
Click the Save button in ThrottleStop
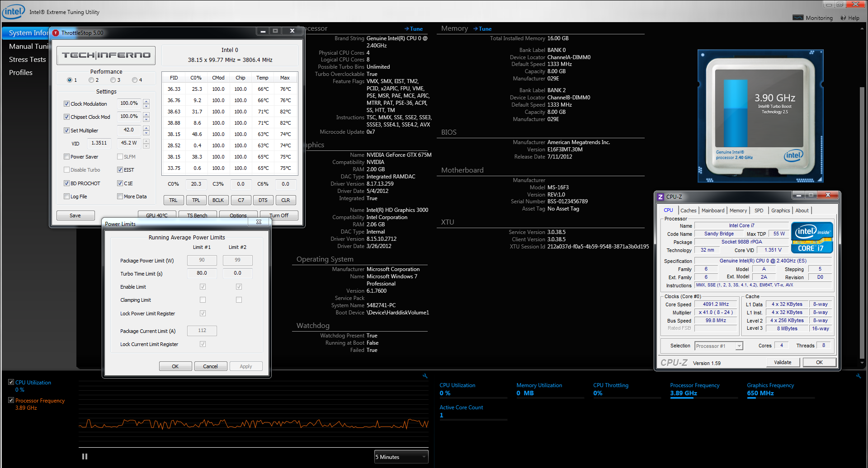coord(75,215)
